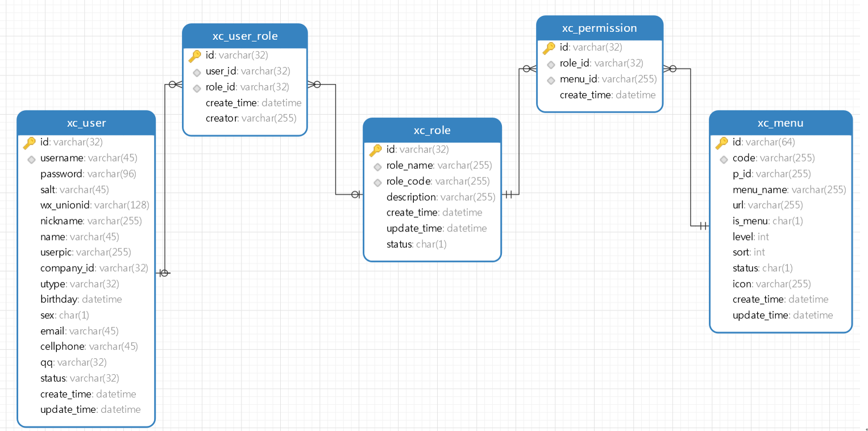The width and height of the screenshot is (868, 431).
Task: Click the diamond icon beside role_name column
Action: pyautogui.click(x=377, y=167)
